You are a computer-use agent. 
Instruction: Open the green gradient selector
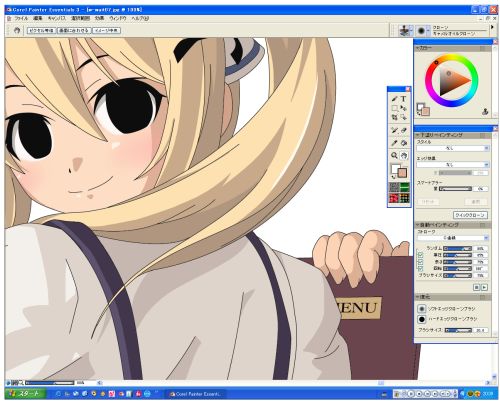tap(404, 187)
